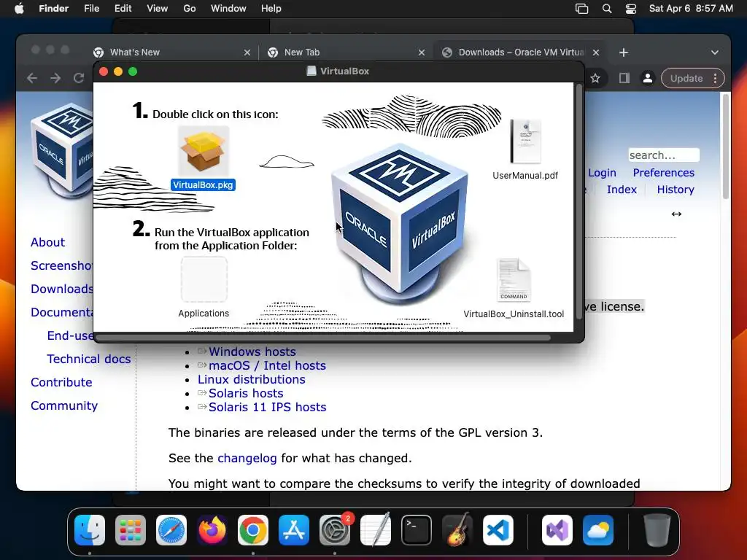The height and width of the screenshot is (560, 747).
Task: Open the Technical docs sidebar link
Action: click(x=88, y=359)
